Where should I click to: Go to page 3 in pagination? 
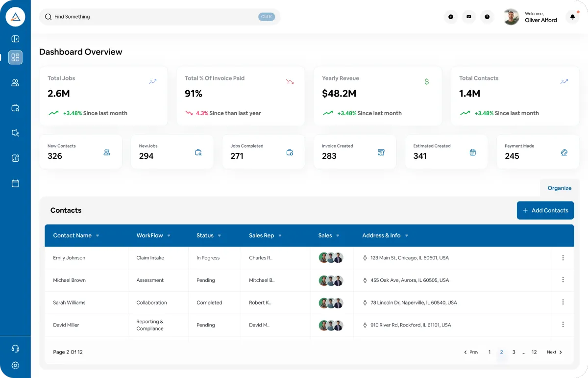click(x=514, y=352)
